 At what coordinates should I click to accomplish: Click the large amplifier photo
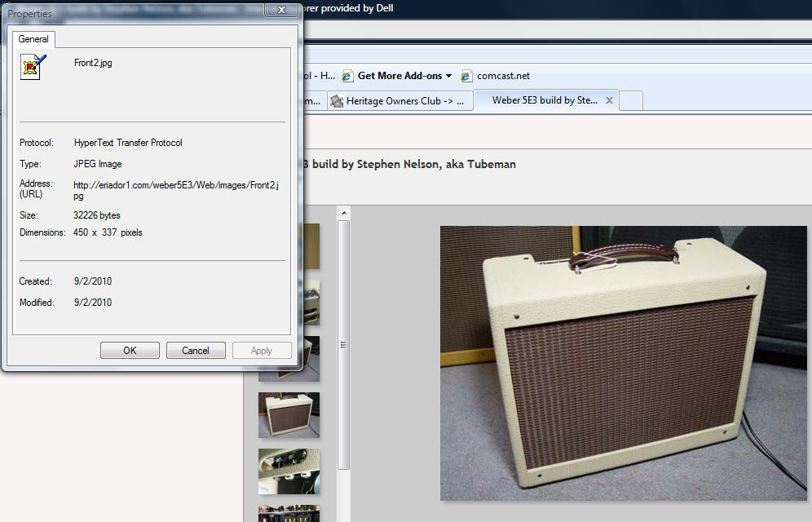[624, 364]
